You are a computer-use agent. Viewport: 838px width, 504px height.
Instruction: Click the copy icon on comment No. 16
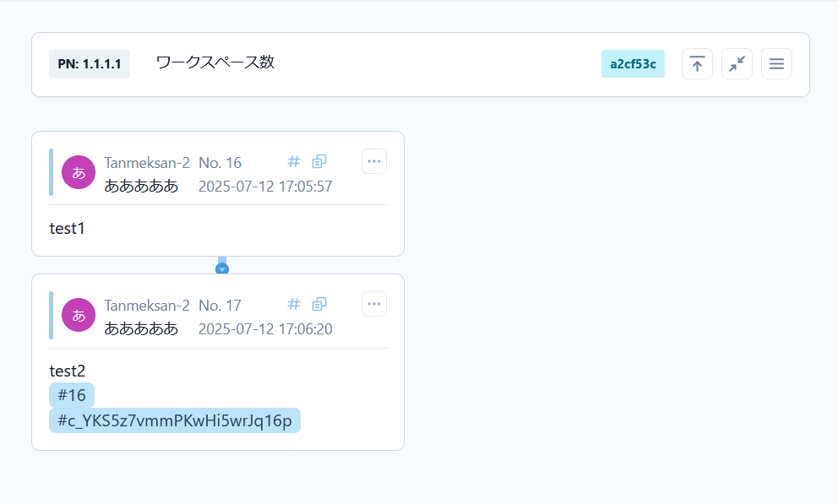318,161
